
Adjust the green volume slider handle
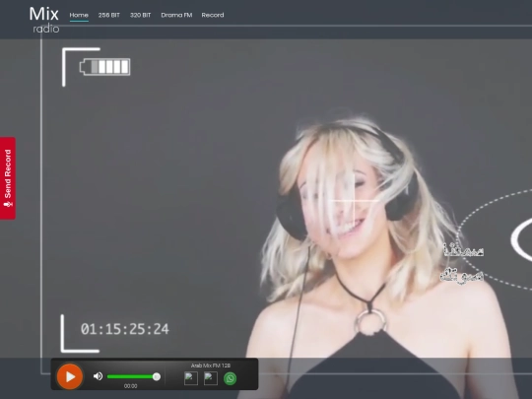[157, 376]
